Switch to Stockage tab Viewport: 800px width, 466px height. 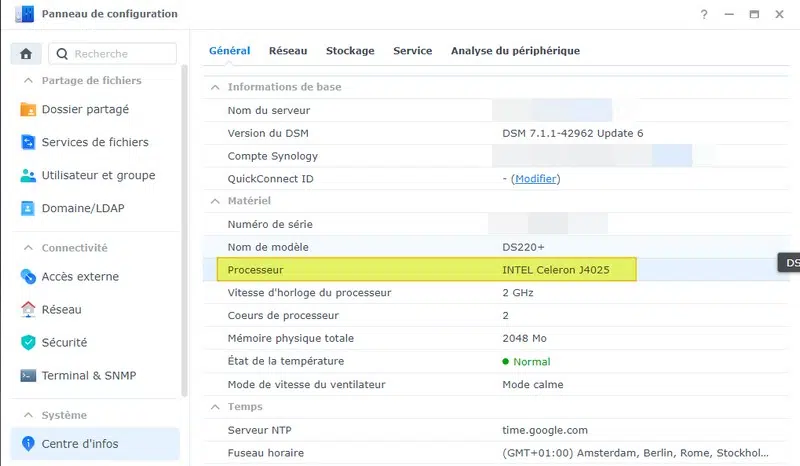click(350, 51)
